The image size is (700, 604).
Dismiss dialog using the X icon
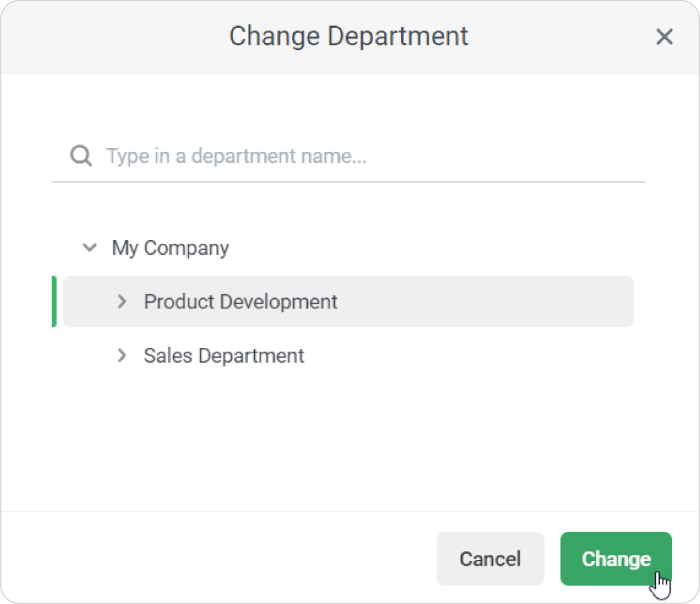pos(664,37)
